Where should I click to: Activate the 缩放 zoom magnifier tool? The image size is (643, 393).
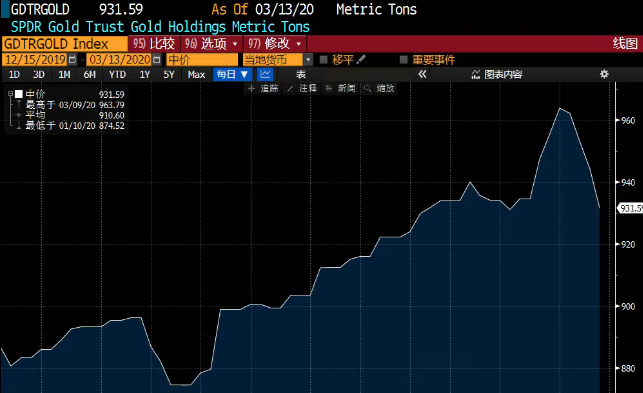379,88
